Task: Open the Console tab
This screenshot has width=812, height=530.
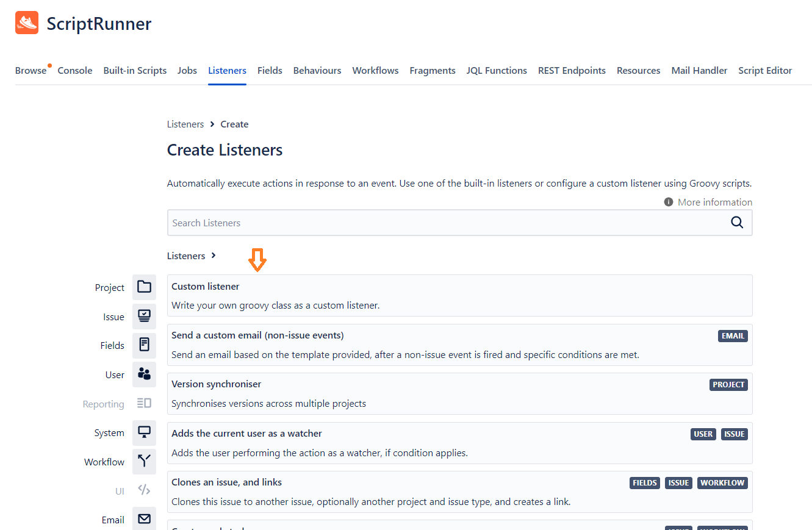Action: 75,71
